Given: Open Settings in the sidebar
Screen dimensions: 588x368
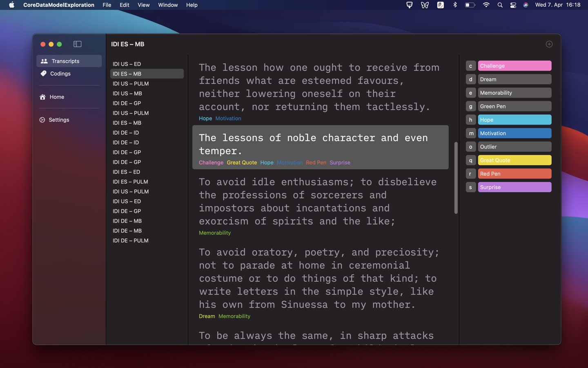Looking at the screenshot, I should (x=69, y=120).
